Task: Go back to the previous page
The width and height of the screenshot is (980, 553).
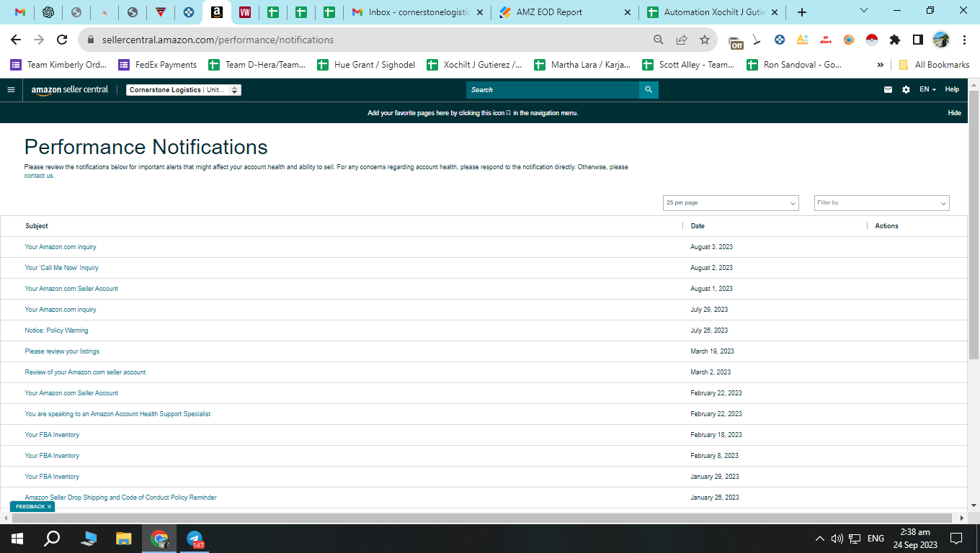Action: pos(16,40)
